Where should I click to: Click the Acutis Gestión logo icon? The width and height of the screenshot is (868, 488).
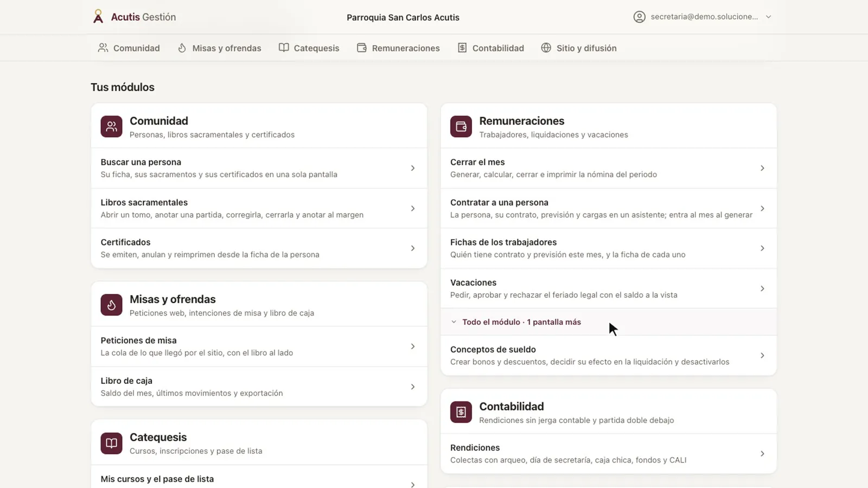click(98, 17)
